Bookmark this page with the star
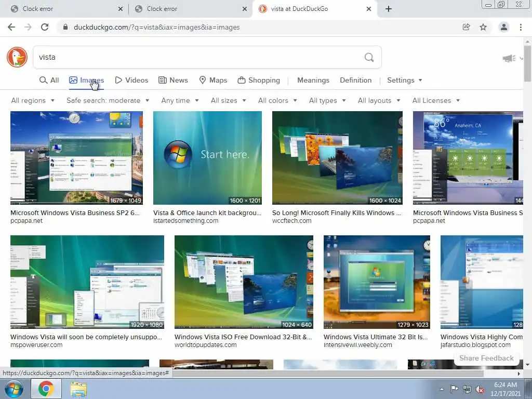The image size is (532, 399). (483, 27)
